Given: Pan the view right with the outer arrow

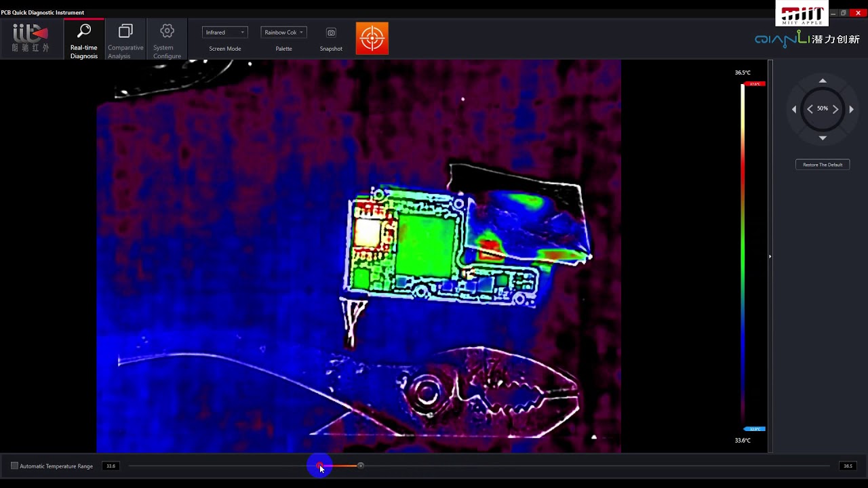Looking at the screenshot, I should point(851,109).
